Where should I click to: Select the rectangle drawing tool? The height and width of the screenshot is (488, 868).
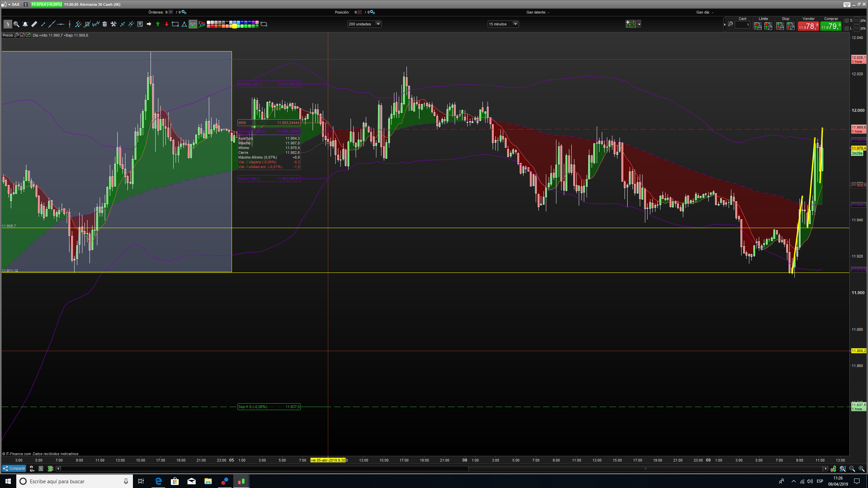[x=175, y=24]
